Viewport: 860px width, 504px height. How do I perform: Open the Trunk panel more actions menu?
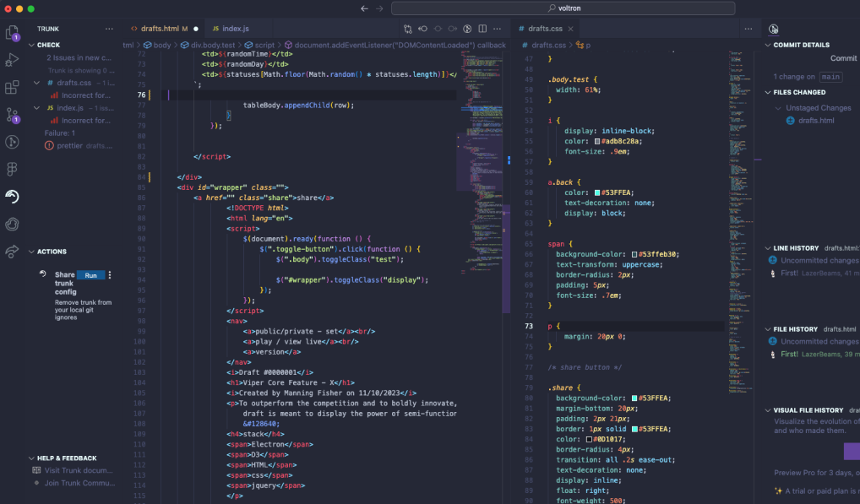pyautogui.click(x=109, y=29)
